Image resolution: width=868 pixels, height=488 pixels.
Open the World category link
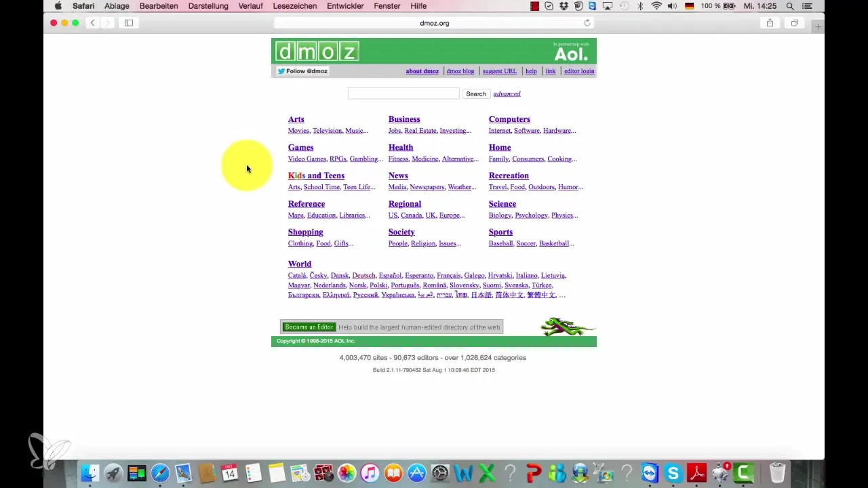(299, 264)
